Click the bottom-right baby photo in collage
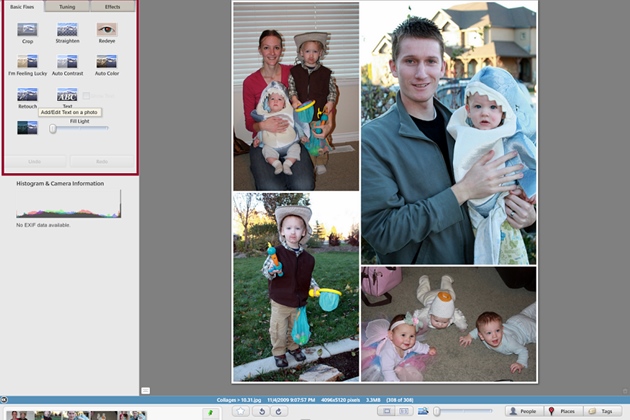The image size is (630, 420). point(448,325)
